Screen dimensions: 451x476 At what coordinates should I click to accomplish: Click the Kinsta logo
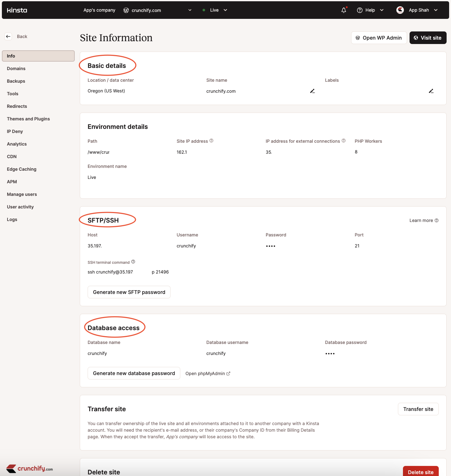tap(17, 10)
